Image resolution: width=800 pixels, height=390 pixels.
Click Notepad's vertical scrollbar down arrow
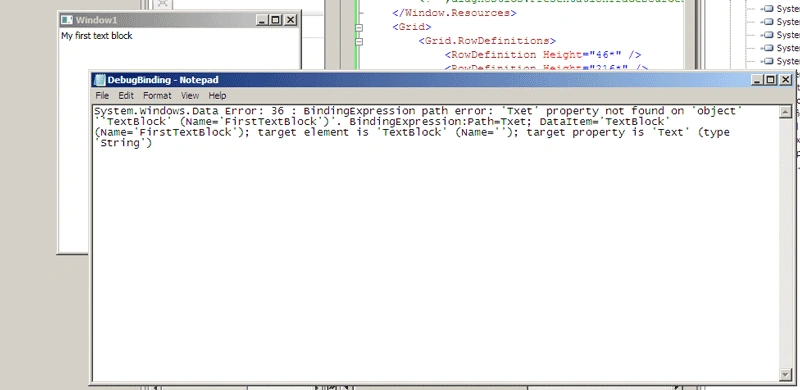click(786, 374)
